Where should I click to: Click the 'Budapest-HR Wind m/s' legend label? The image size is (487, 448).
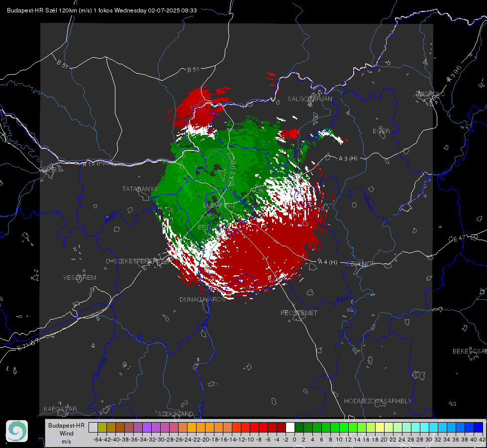tap(67, 433)
